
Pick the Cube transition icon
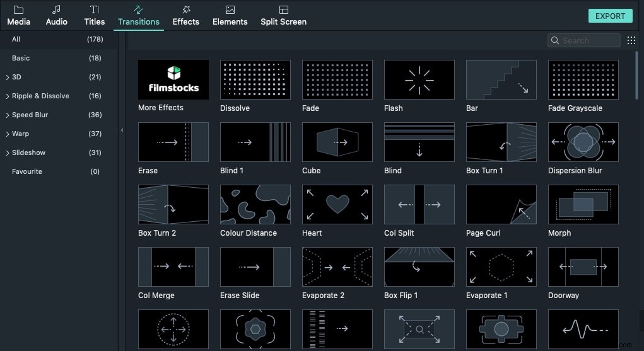tap(337, 142)
